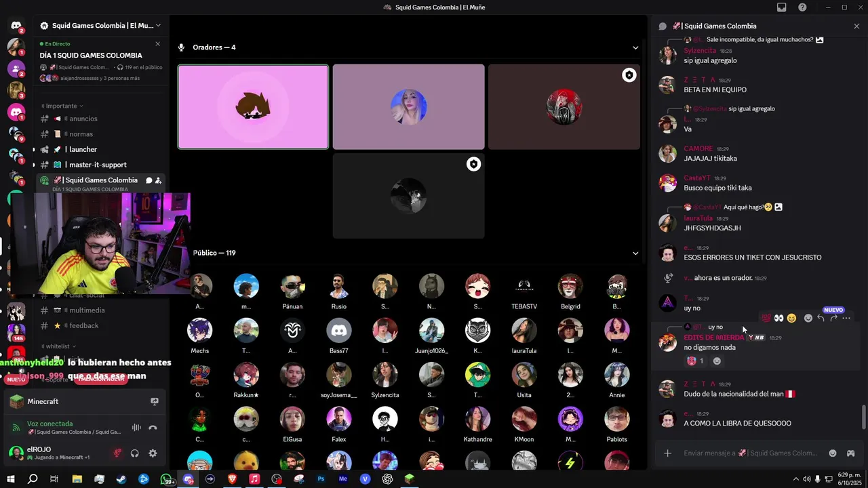Open the Squid Games Colombia server dropdown
The height and width of the screenshot is (488, 868).
pos(100,25)
